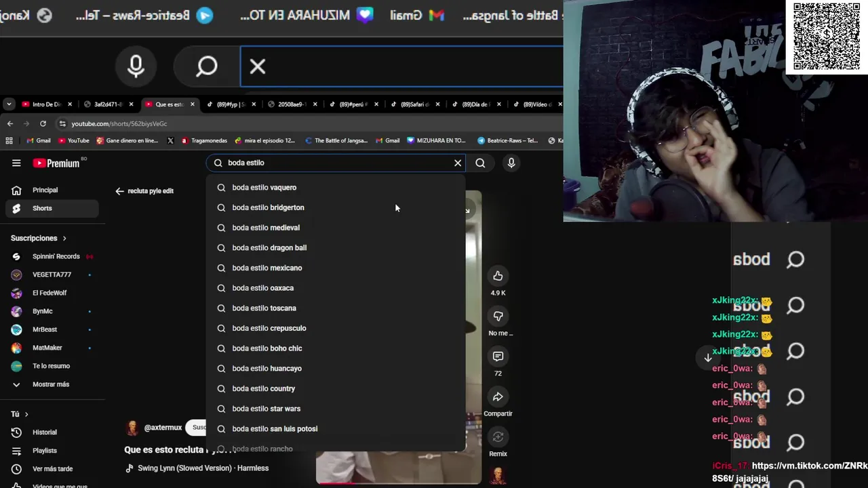Select suggestion boda estilo medieval

point(336,228)
